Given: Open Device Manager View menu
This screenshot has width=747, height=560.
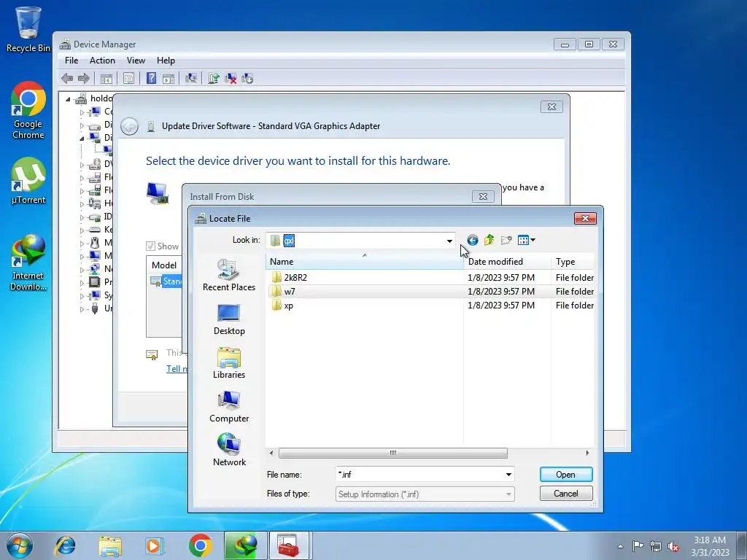Looking at the screenshot, I should tap(136, 61).
